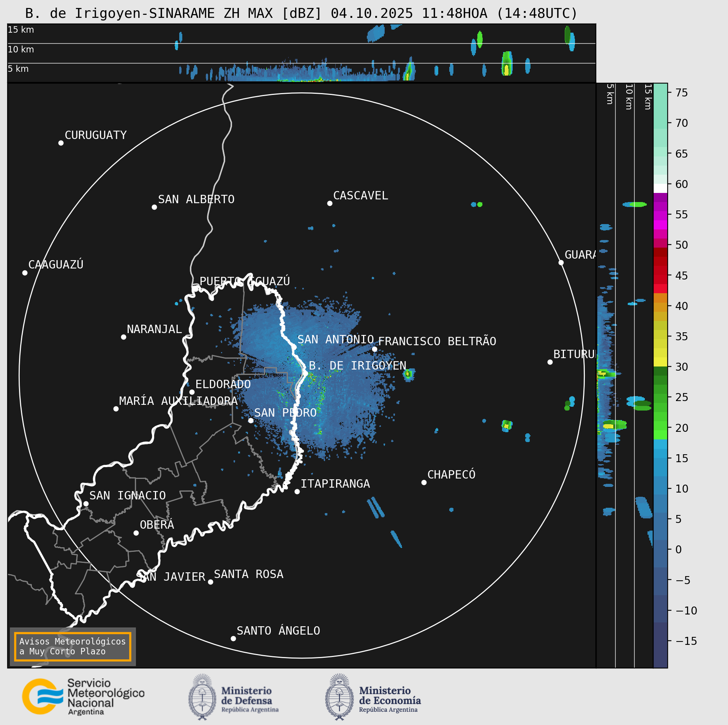Screen dimensions: 728x725
Task: Click the SANTO ÁNGELO city marker
Action: 233,638
